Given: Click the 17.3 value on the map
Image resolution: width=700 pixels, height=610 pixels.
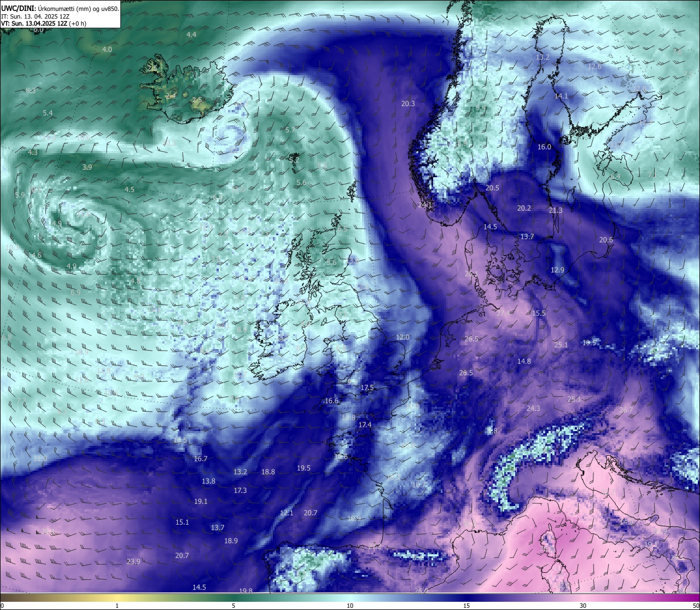Looking at the screenshot, I should 240,490.
